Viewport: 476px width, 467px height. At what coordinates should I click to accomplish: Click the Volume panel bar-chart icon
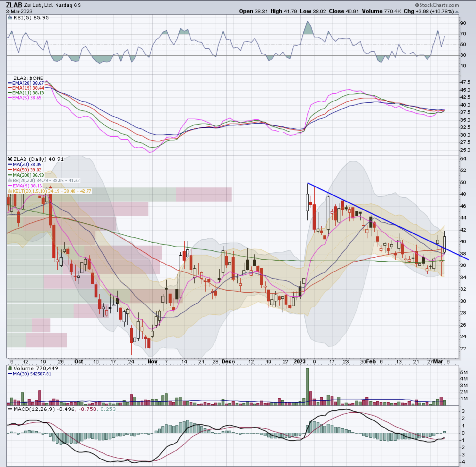(10, 368)
